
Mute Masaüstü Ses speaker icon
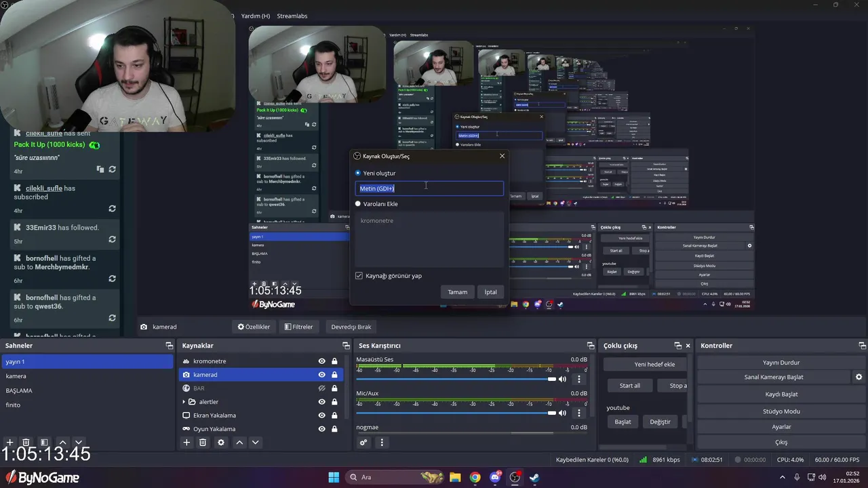(562, 379)
